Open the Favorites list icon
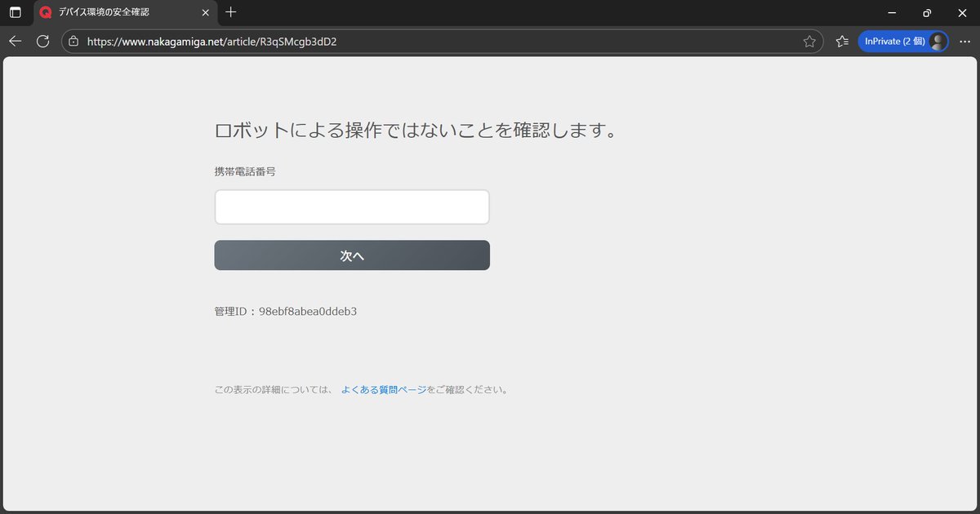Viewport: 980px width, 514px height. [x=842, y=41]
